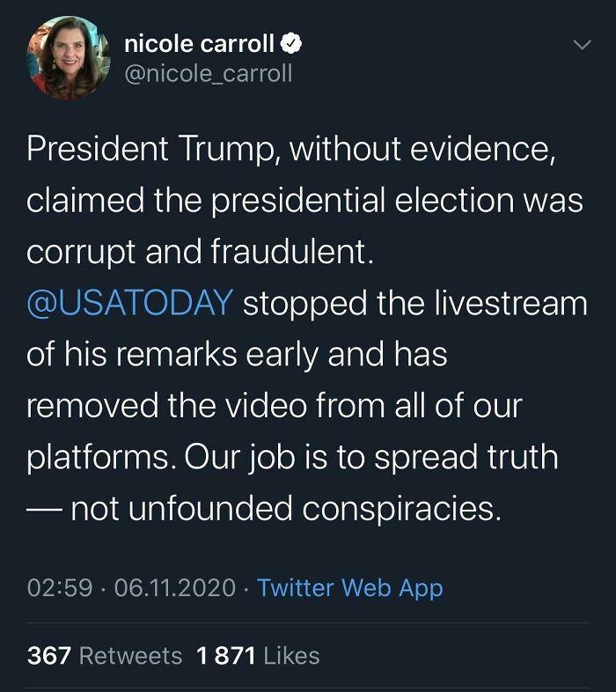
Task: Click the 1 871 like count number
Action: (226, 656)
